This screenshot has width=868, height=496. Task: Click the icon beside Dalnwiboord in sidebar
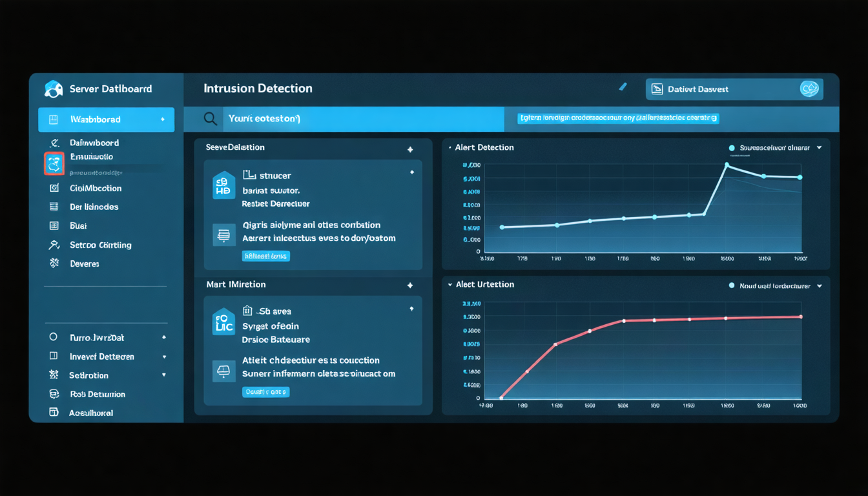[55, 143]
